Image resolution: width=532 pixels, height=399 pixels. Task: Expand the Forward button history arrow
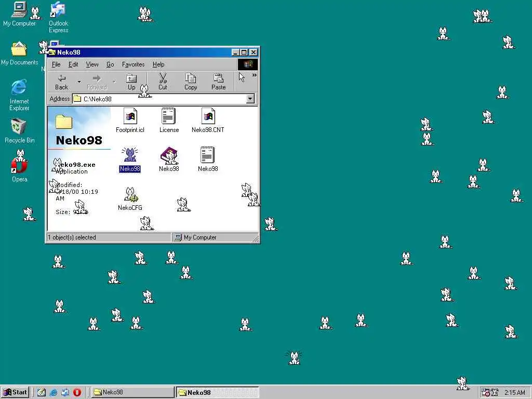pos(114,82)
